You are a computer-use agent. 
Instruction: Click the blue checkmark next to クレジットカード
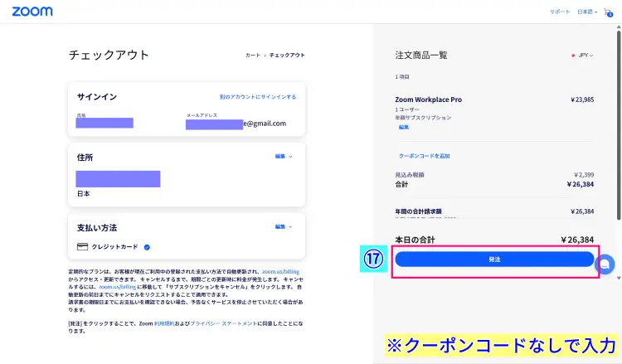coord(147,247)
